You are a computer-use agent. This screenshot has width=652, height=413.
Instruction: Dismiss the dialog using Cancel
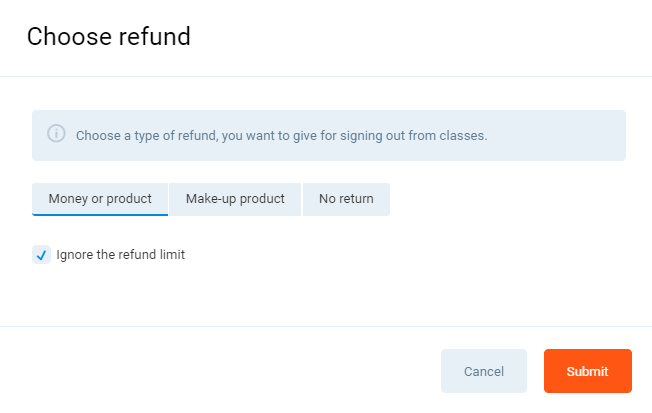coord(484,371)
